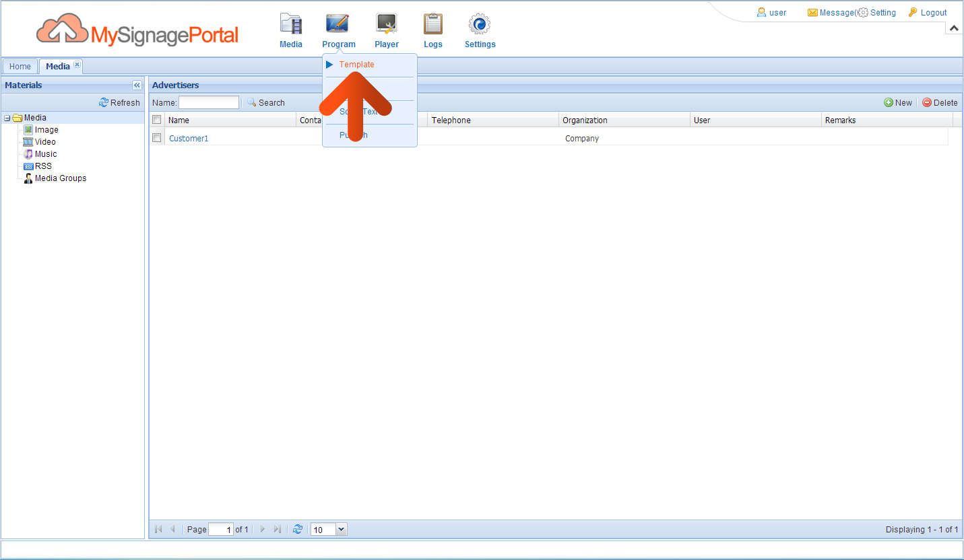Open the page size dropdown
964x560 pixels.
point(341,530)
